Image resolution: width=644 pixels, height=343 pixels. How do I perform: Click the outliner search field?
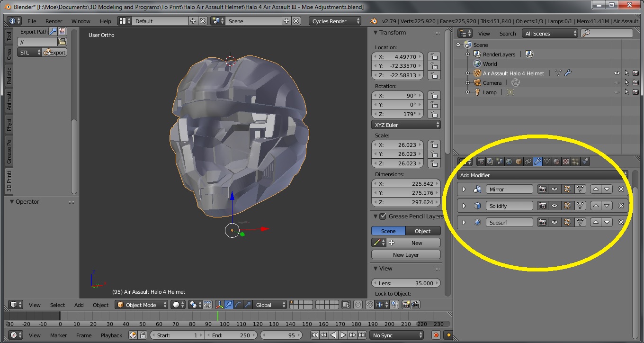tap(607, 33)
